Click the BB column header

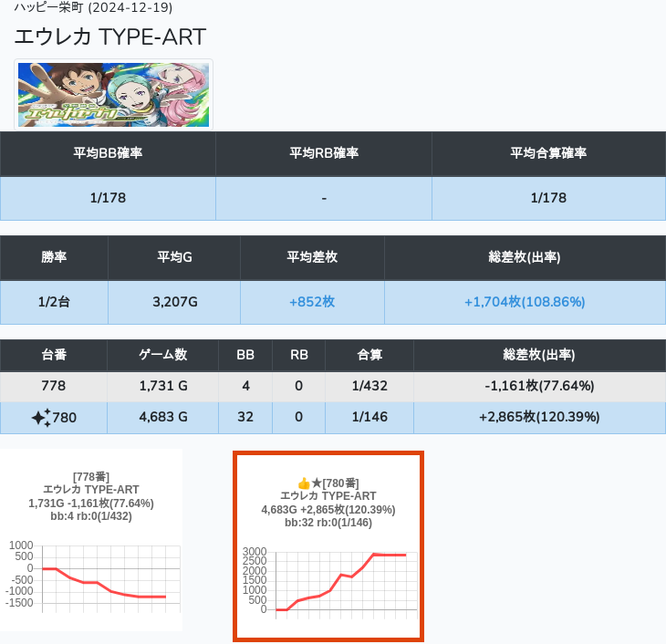click(x=245, y=354)
